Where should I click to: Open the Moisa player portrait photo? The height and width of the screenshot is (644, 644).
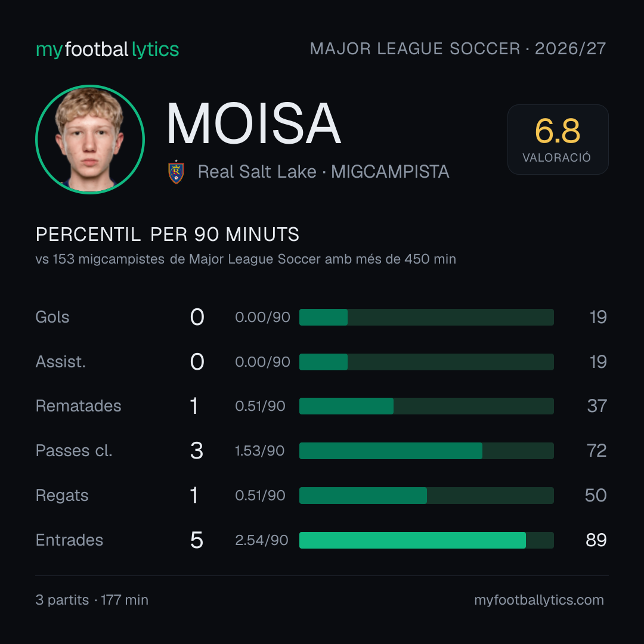90,139
